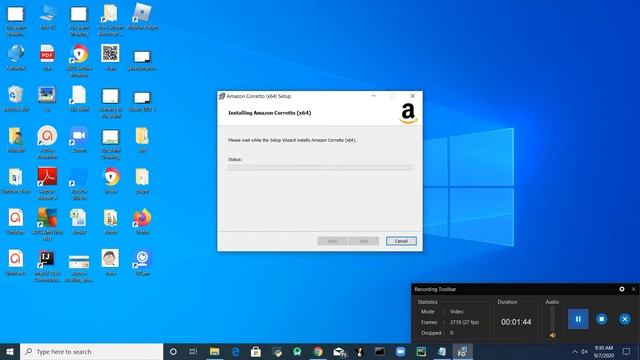Switch to Zoom on the taskbar
Image resolution: width=640 pixels, height=360 pixels.
[400, 351]
